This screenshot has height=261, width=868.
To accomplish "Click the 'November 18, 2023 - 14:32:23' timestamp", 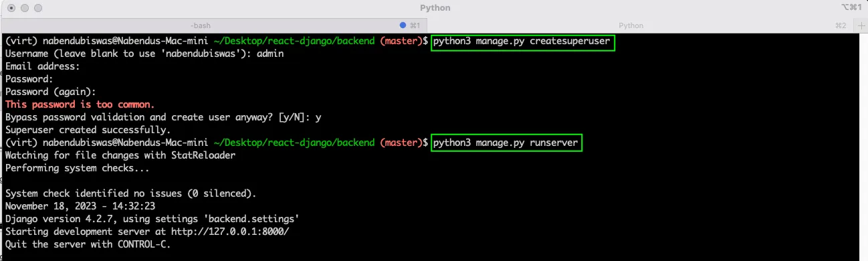I will pos(80,206).
